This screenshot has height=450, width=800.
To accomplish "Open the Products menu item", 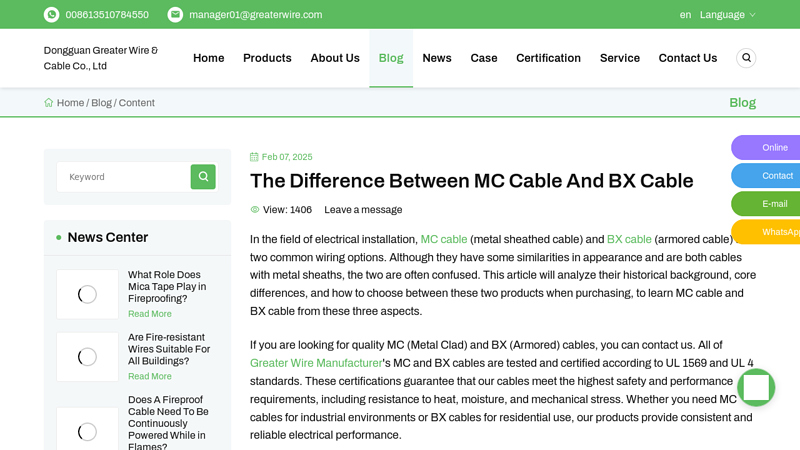I will (267, 58).
